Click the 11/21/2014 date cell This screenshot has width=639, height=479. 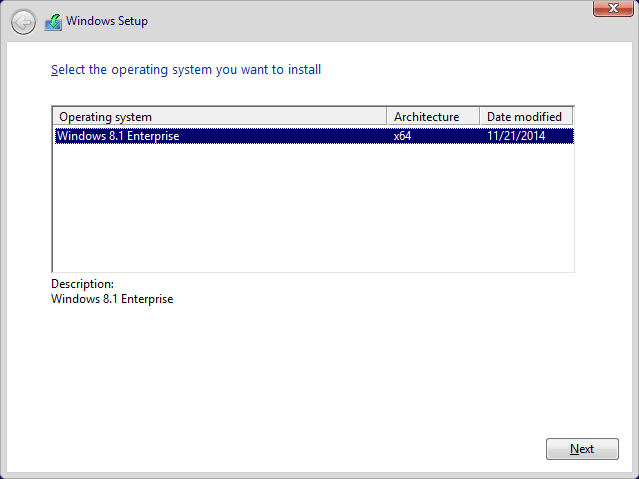pos(516,136)
